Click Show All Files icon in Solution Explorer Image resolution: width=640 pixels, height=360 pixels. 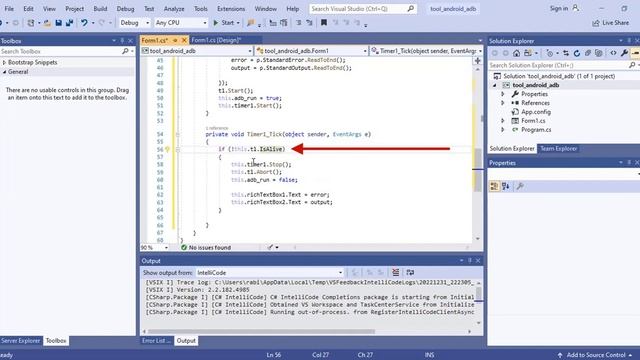[598, 53]
